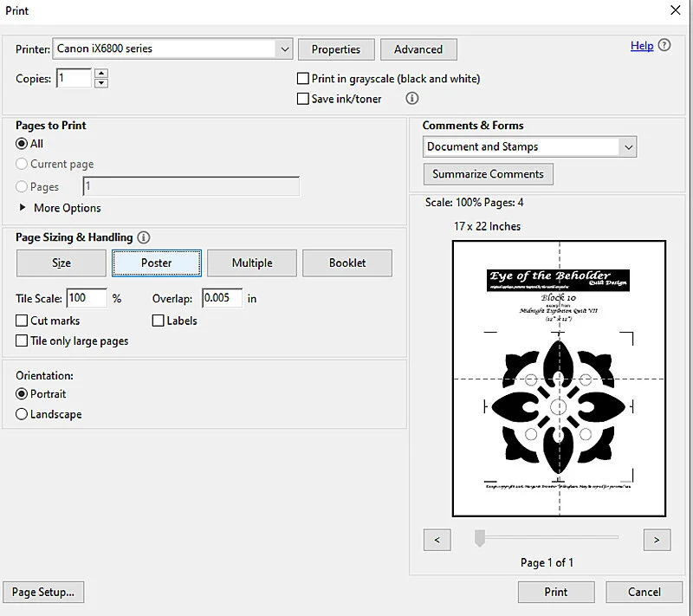Select the Booklet sizing option
The image size is (693, 616).
pyautogui.click(x=347, y=263)
